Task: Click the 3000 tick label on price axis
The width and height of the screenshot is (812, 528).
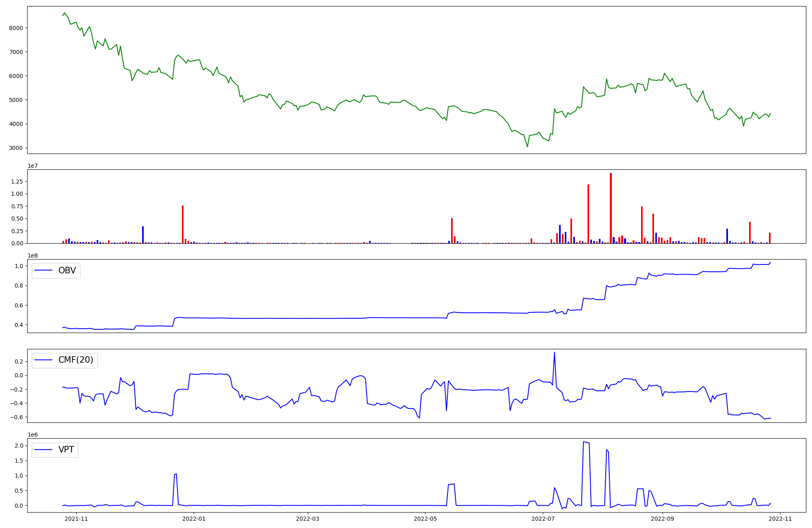Action: (16, 148)
